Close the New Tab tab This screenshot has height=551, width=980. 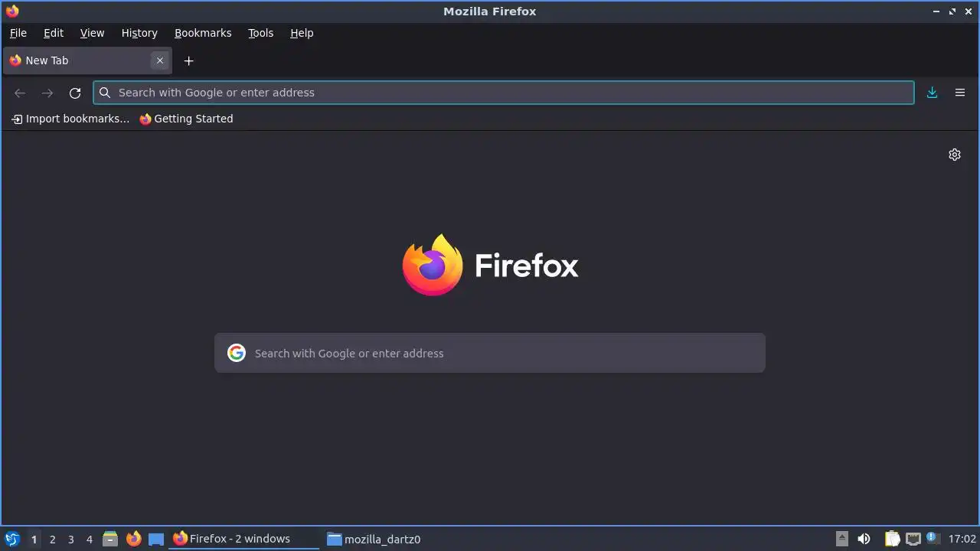tap(159, 60)
